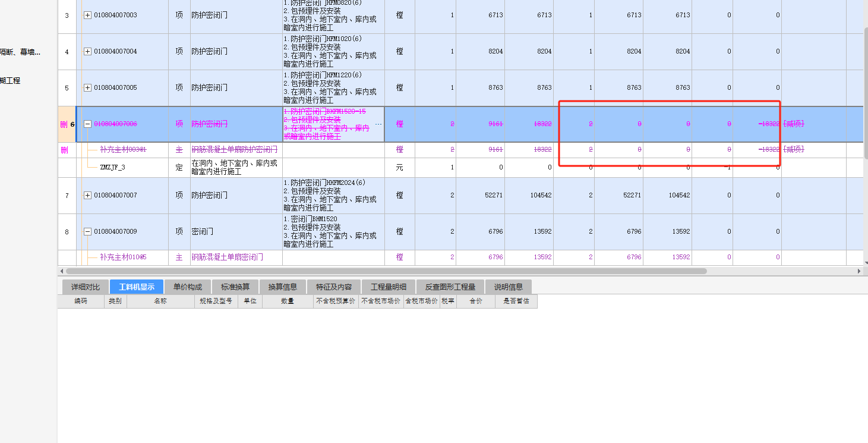Select row code 010804007009

pos(115,232)
